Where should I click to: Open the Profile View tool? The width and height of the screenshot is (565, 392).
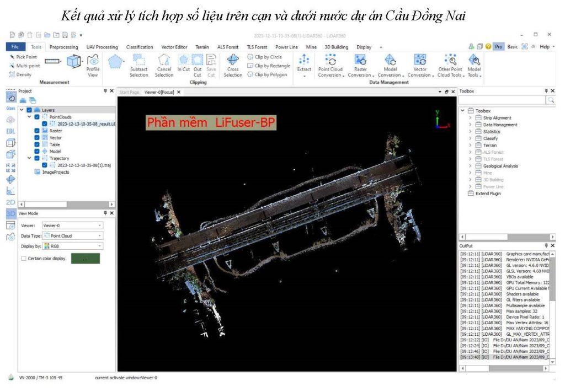click(x=93, y=65)
